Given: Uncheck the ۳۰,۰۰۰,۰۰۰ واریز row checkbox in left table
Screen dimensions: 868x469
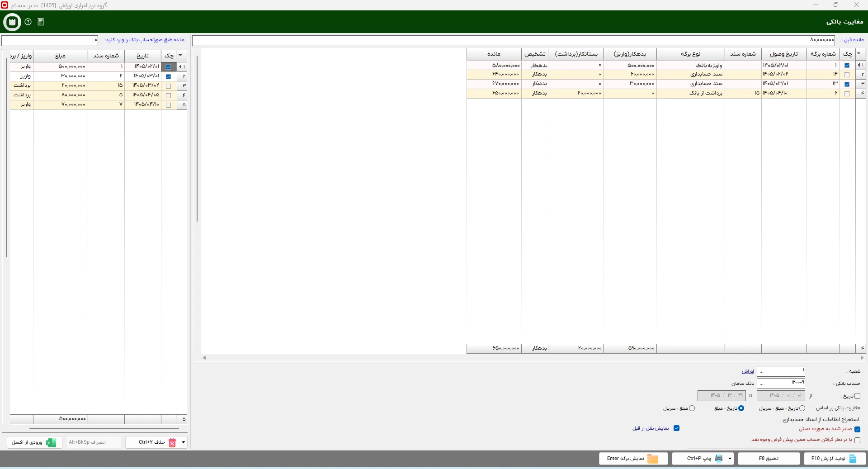Looking at the screenshot, I should pyautogui.click(x=169, y=76).
